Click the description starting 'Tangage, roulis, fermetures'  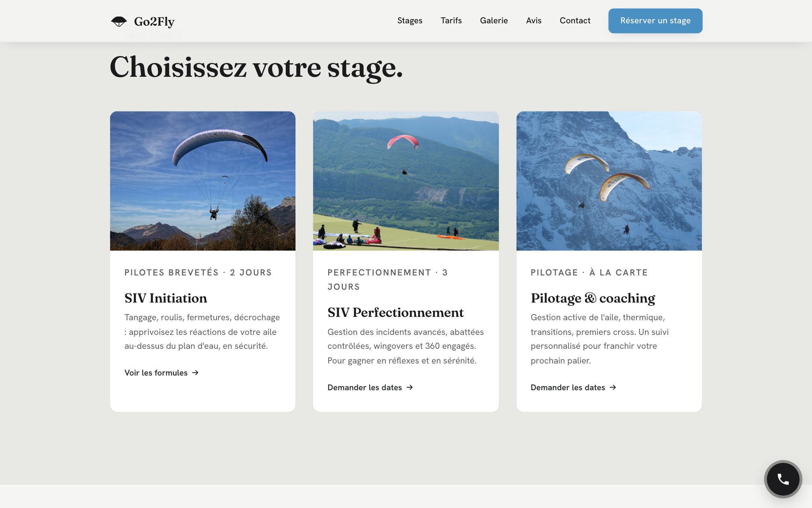pos(202,332)
